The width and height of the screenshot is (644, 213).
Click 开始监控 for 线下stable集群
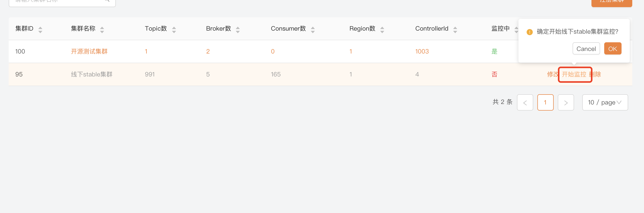click(574, 74)
